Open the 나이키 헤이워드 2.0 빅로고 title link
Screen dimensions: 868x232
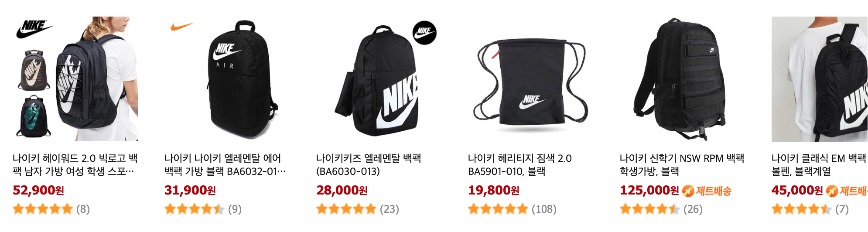pos(75,165)
